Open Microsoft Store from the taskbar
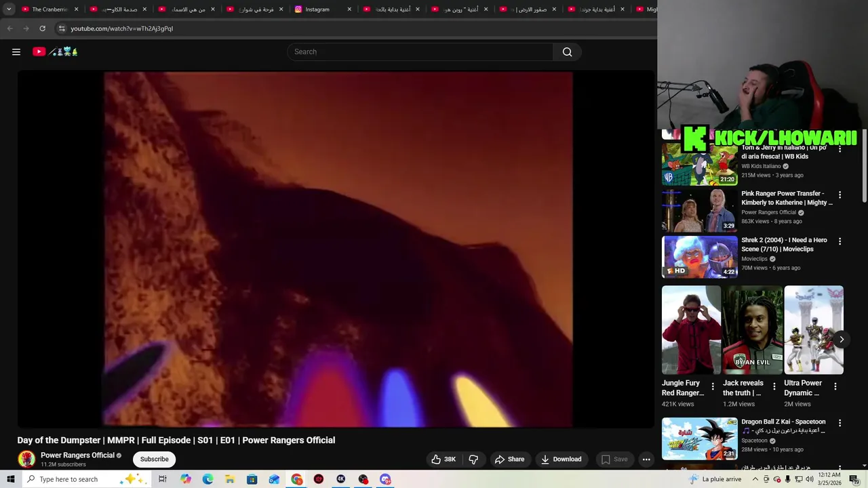 [252, 479]
